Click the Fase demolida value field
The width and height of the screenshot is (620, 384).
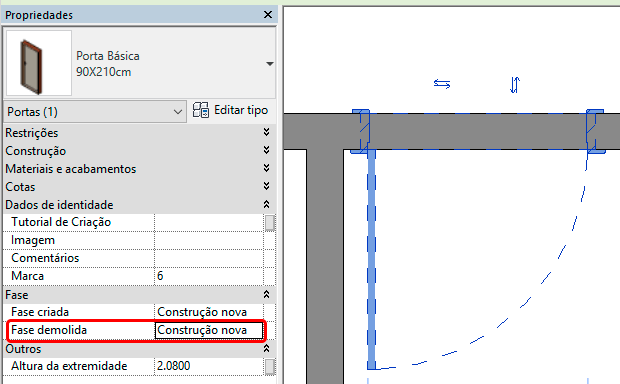click(209, 330)
